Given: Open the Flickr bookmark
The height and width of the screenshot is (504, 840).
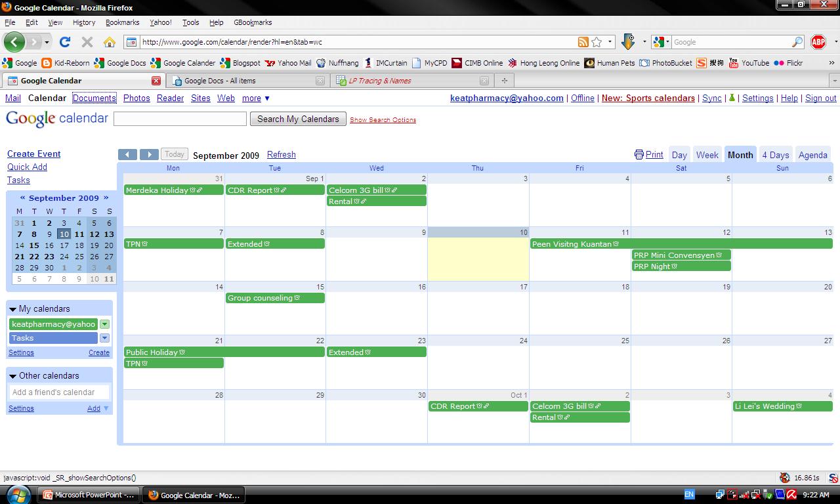Looking at the screenshot, I should tap(788, 63).
